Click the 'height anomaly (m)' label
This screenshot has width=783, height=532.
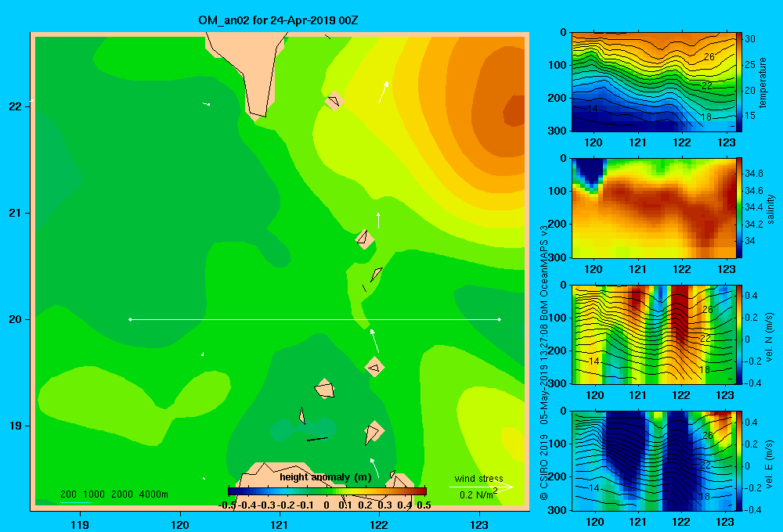click(x=326, y=477)
